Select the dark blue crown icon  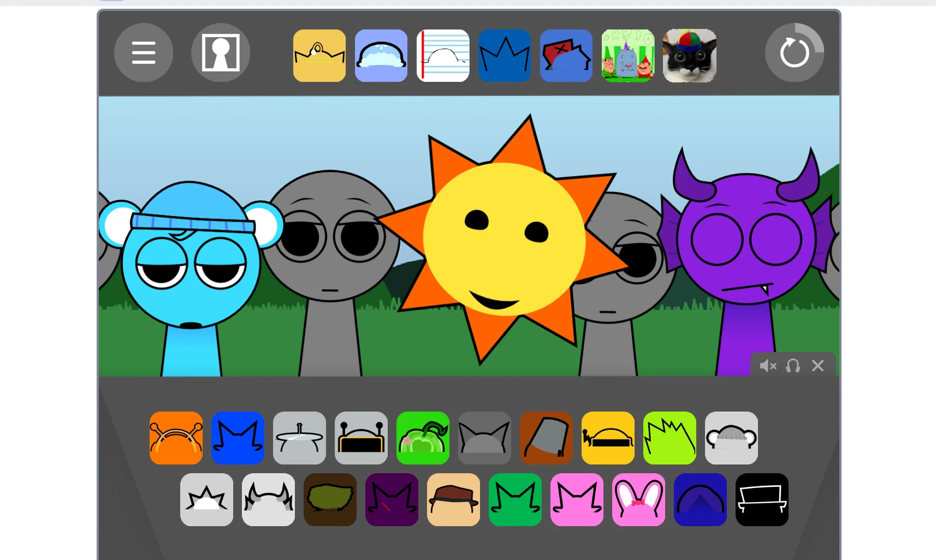point(504,55)
